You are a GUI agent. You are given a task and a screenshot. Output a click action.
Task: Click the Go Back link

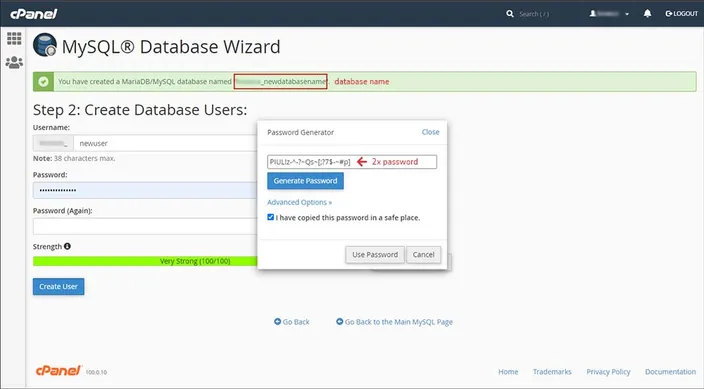click(x=292, y=322)
